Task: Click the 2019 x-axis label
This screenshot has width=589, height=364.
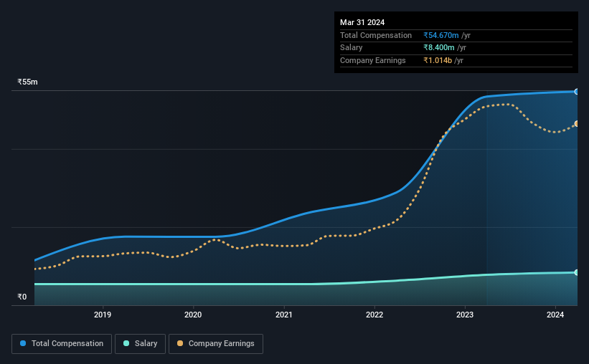Action: click(x=103, y=315)
